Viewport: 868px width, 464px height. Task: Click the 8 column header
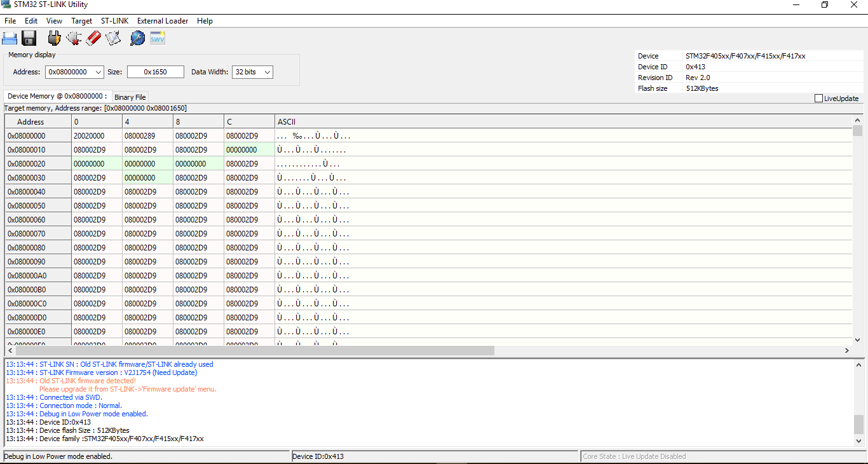[198, 122]
